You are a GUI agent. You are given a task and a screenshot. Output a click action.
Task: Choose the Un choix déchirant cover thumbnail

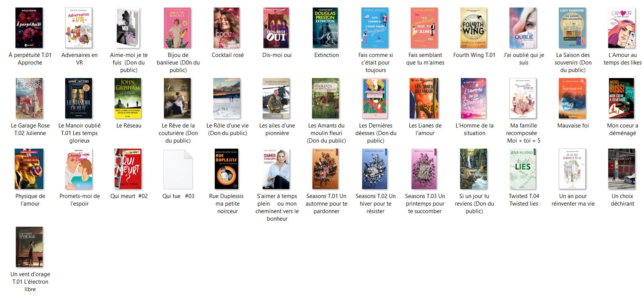tap(622, 169)
